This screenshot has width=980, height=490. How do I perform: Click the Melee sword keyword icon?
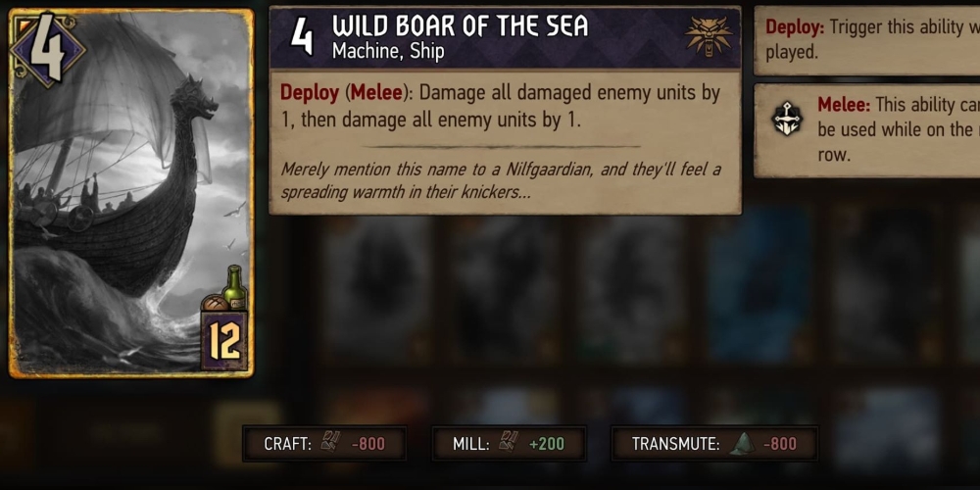786,119
